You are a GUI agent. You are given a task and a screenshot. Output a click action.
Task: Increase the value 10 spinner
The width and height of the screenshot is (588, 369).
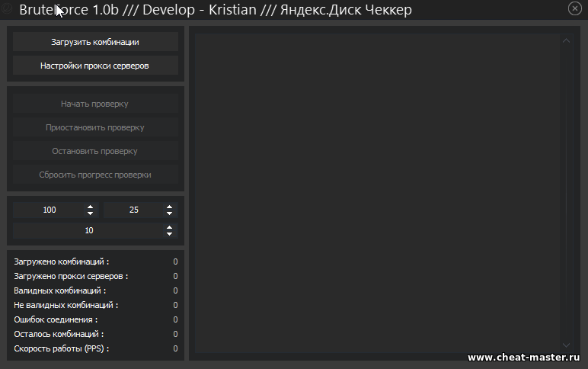(x=170, y=227)
